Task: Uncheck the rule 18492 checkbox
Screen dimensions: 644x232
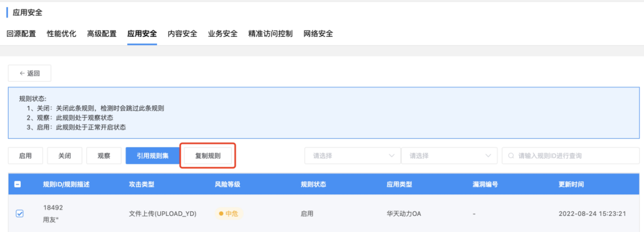Action: pyautogui.click(x=20, y=214)
